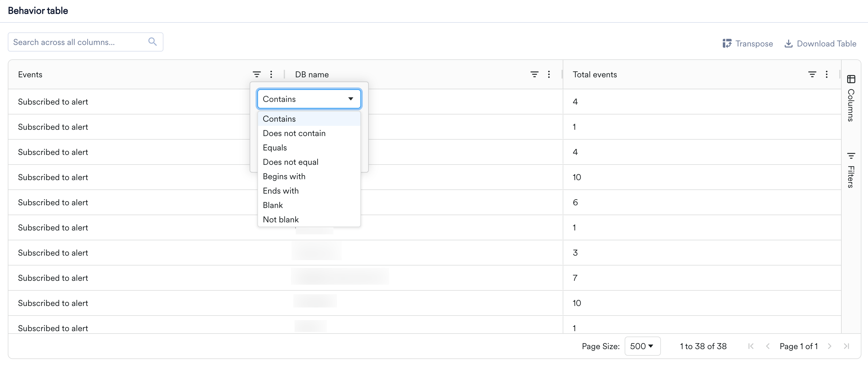Viewport: 868px width, 365px height.
Task: Choose the Equals filter option
Action: click(309, 148)
